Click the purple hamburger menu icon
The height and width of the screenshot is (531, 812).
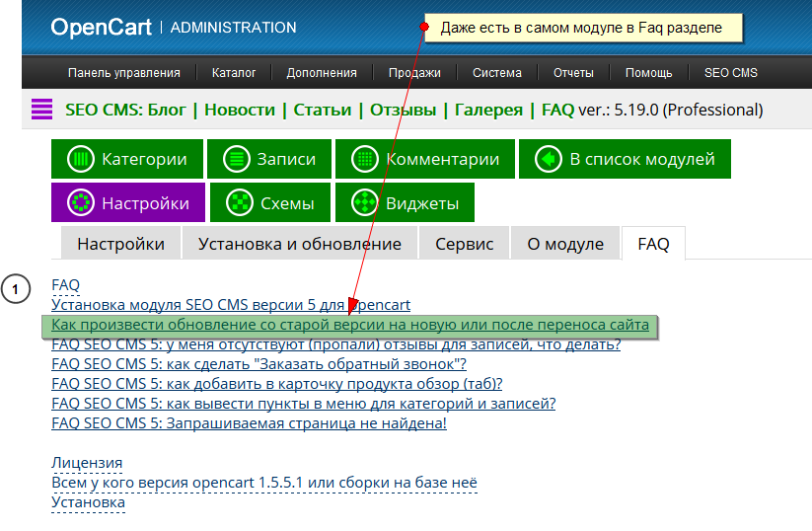coord(42,110)
